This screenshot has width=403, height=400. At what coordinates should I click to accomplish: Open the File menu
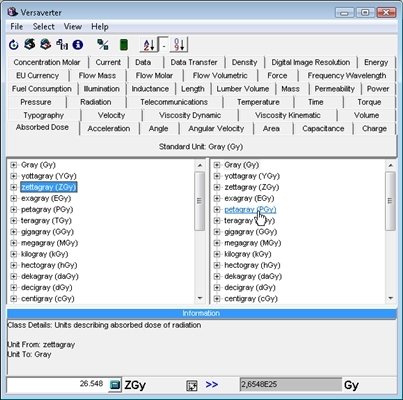pyautogui.click(x=17, y=27)
